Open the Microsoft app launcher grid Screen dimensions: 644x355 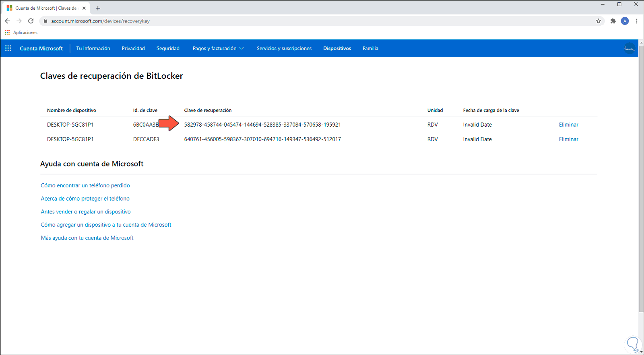[x=8, y=48]
